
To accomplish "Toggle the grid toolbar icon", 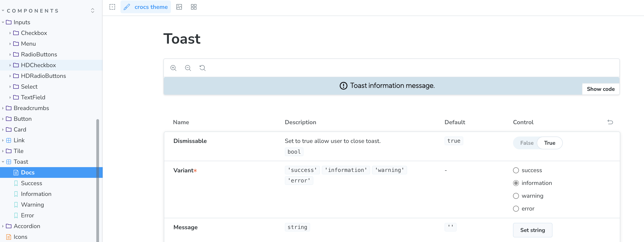I will pos(194,7).
